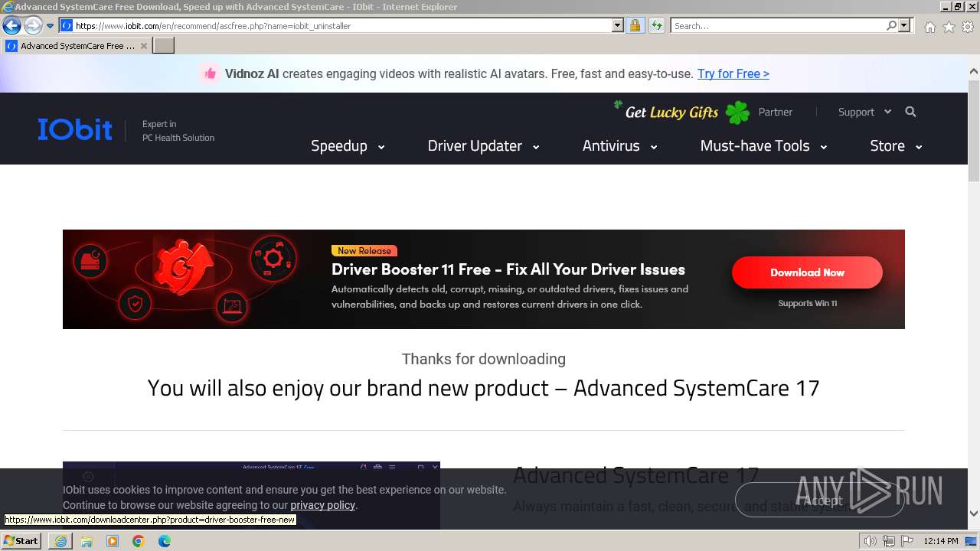Click the Advanced SystemCare 17 product heading
The width and height of the screenshot is (980, 551).
tap(635, 475)
